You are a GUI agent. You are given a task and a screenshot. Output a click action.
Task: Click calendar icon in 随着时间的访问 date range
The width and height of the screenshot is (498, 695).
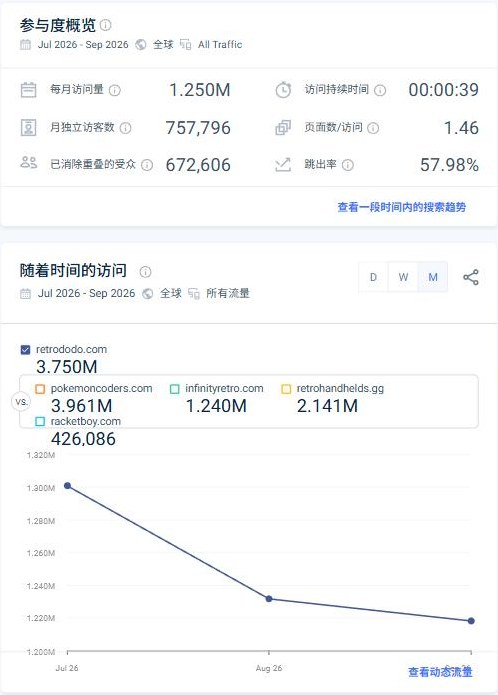pyautogui.click(x=26, y=294)
